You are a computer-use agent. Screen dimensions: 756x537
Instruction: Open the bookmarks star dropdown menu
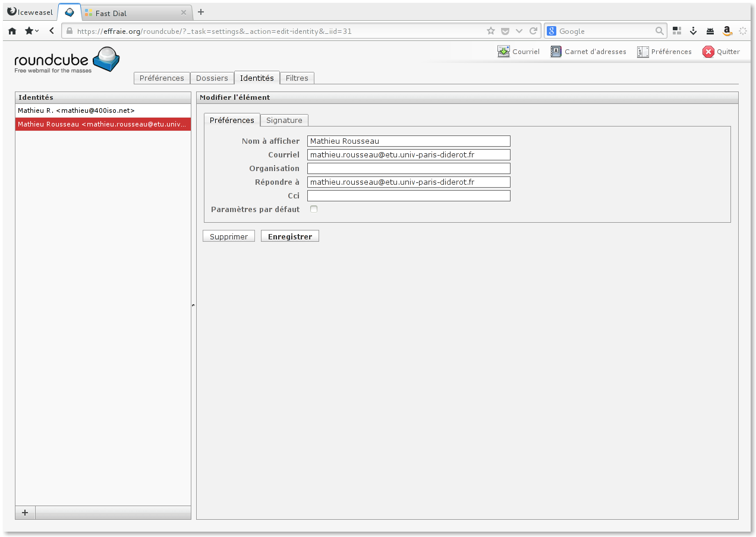(x=31, y=31)
